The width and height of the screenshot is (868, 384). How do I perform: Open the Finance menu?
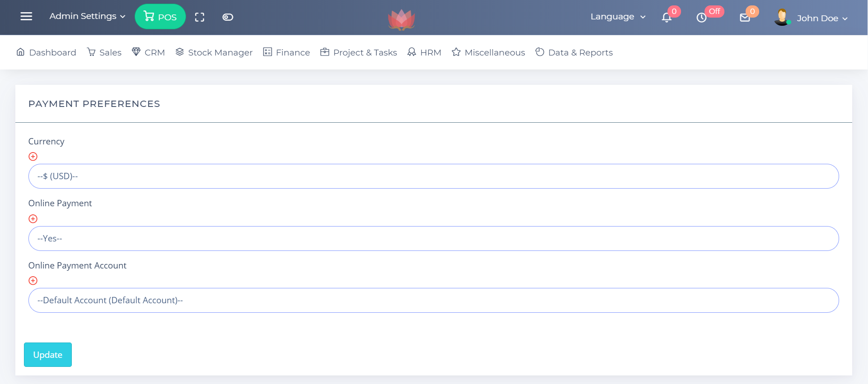[287, 52]
